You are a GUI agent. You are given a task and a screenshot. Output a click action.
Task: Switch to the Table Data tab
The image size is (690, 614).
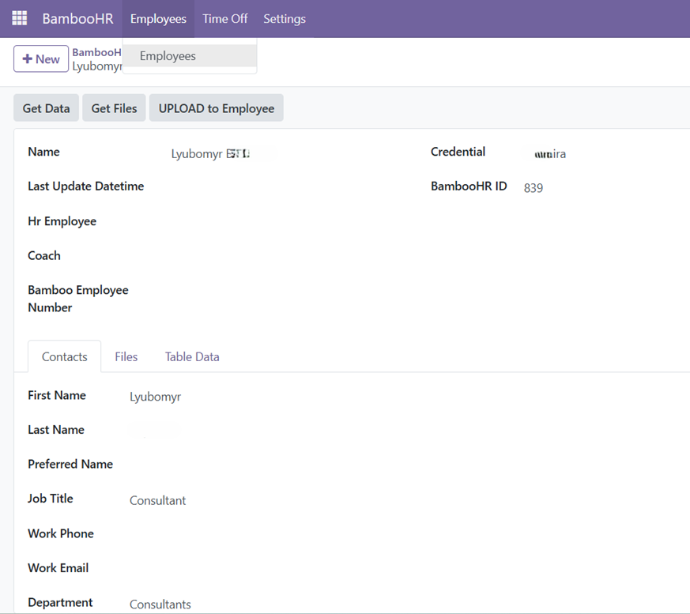pos(192,357)
